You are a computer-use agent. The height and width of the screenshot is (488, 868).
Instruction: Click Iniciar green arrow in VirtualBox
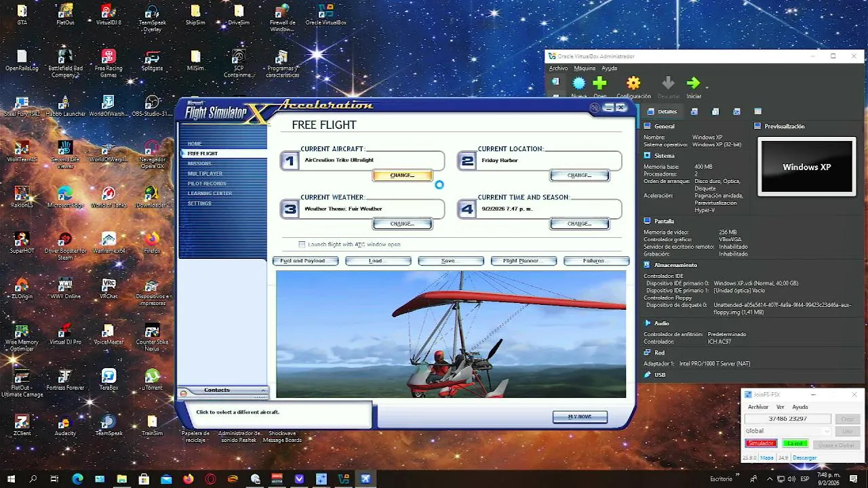[693, 83]
